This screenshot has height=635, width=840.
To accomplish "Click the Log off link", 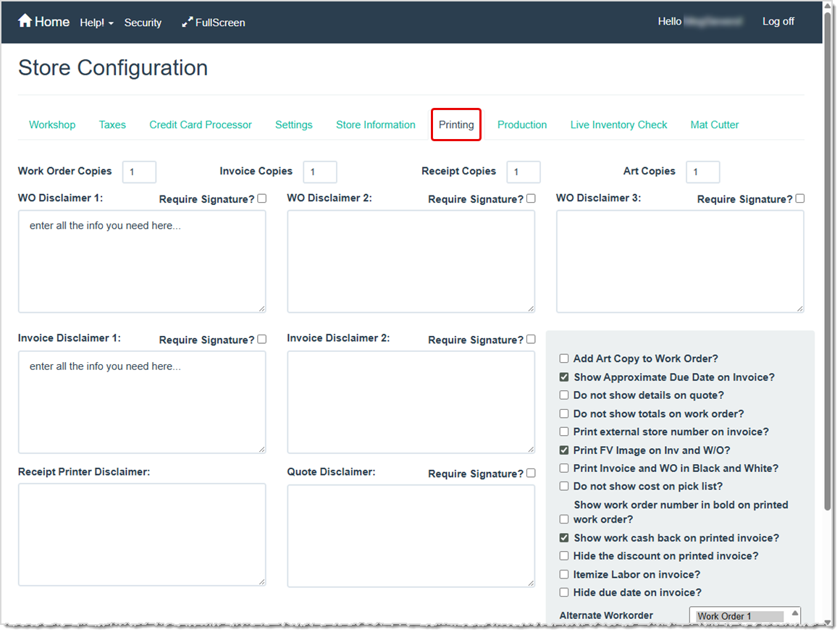I will coord(778,21).
